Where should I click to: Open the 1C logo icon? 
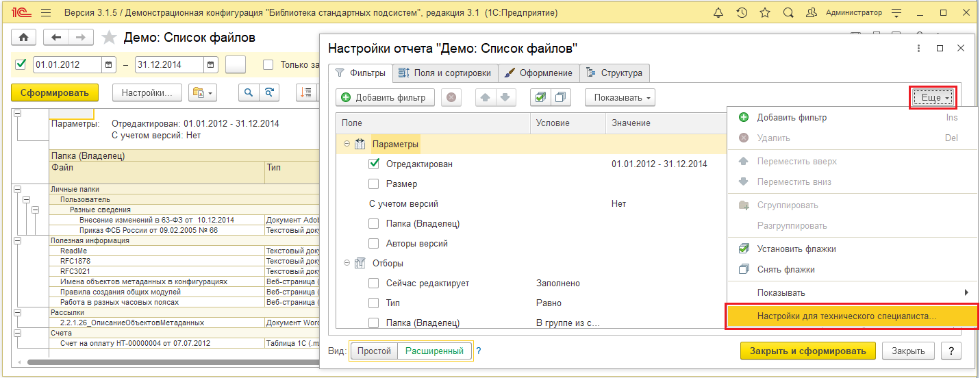tap(21, 13)
